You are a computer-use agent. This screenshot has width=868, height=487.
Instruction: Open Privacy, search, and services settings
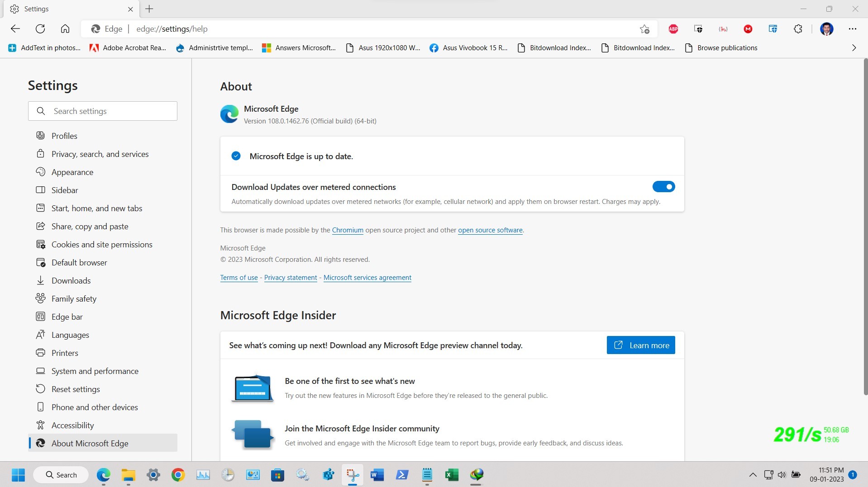coord(103,154)
